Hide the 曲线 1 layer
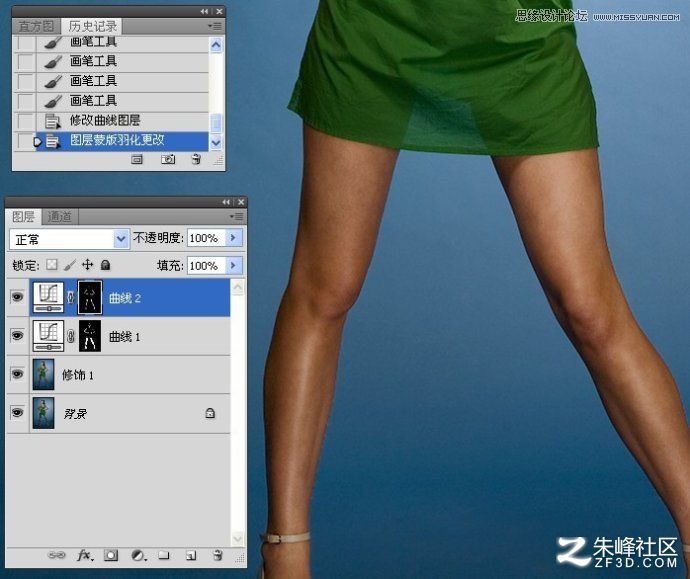This screenshot has height=579, width=690. click(17, 336)
